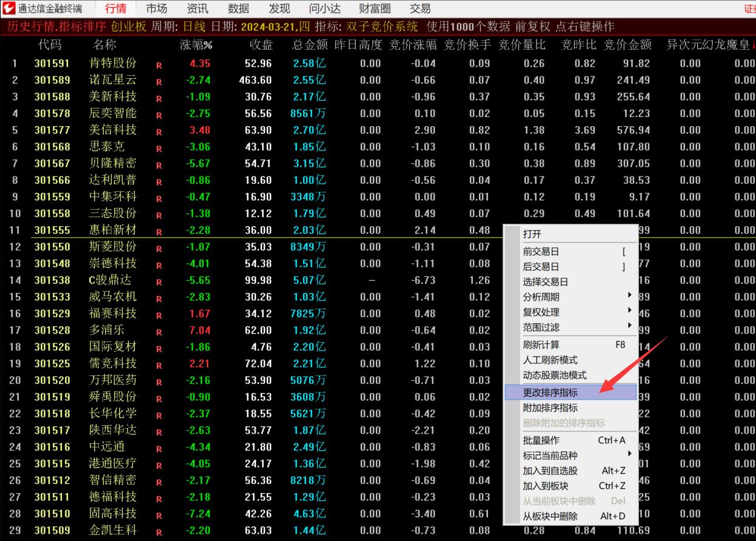Open stock code 301589 诺瓦星云
This screenshot has height=541, width=756.
tap(52, 80)
